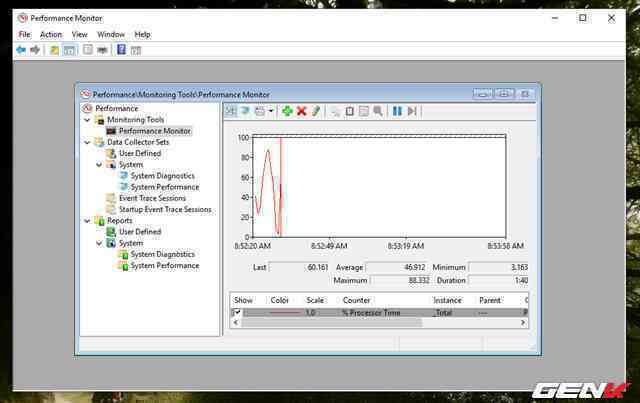Click the red color line of % Processor Time
The image size is (640, 403).
coord(285,313)
